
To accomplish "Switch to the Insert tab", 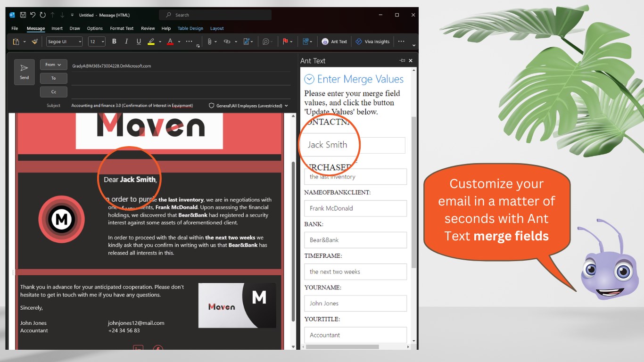I will point(57,28).
